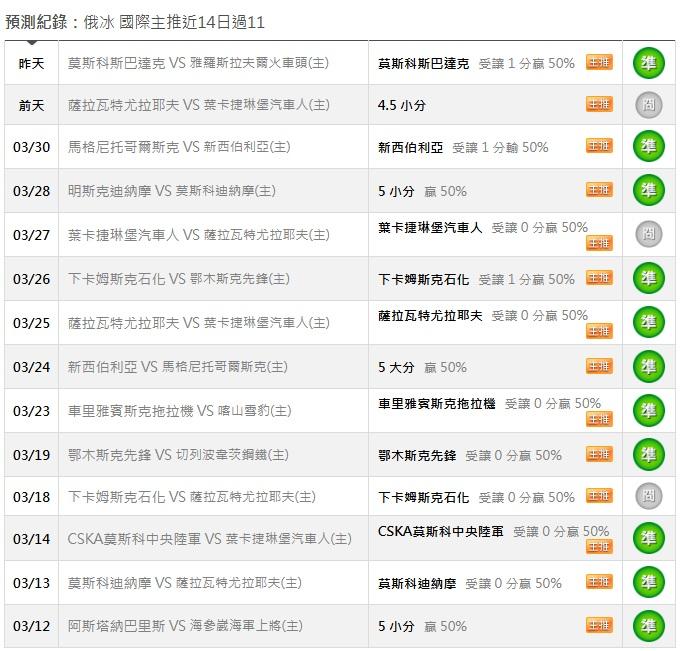Select the 新西伯利亞 受讓 1 分輸 prediction

[463, 147]
